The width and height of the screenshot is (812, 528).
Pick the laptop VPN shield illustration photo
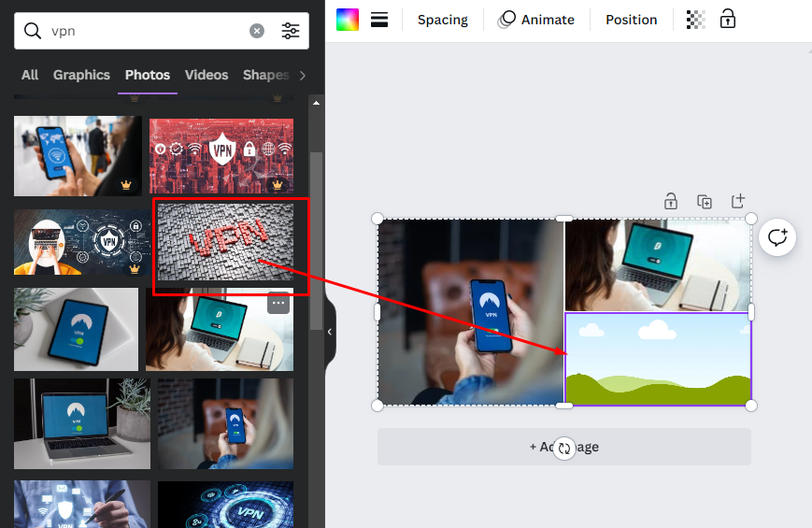point(82,242)
